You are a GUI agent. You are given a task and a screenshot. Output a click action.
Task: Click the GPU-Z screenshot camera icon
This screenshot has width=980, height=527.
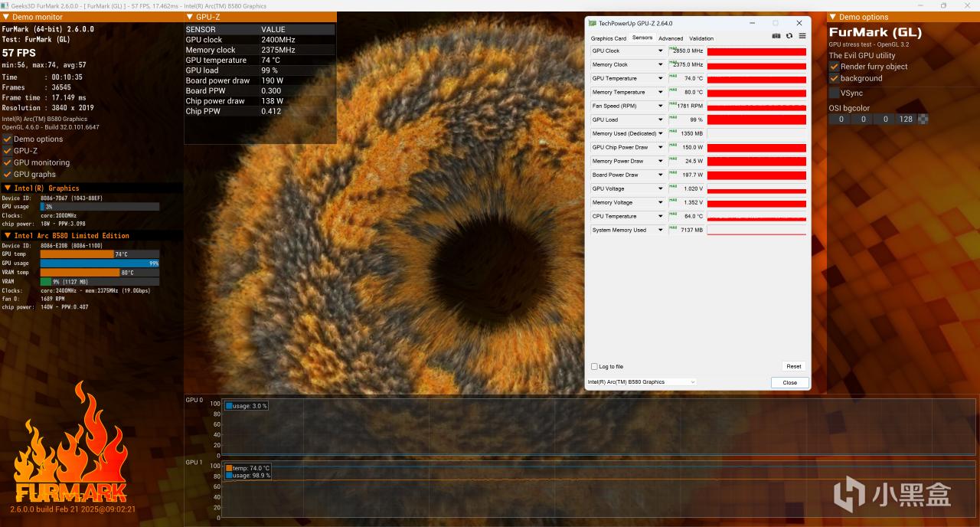click(776, 36)
